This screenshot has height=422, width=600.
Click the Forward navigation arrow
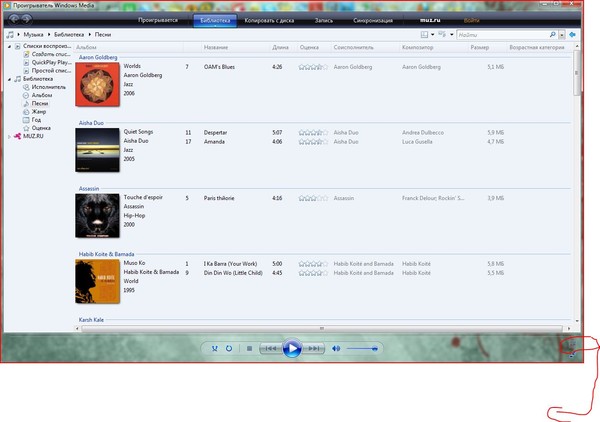[26, 19]
